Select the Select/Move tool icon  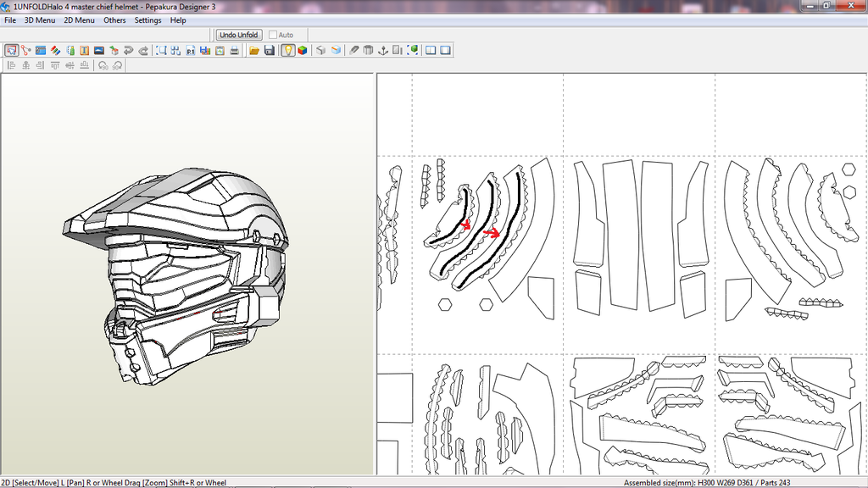pyautogui.click(x=11, y=50)
